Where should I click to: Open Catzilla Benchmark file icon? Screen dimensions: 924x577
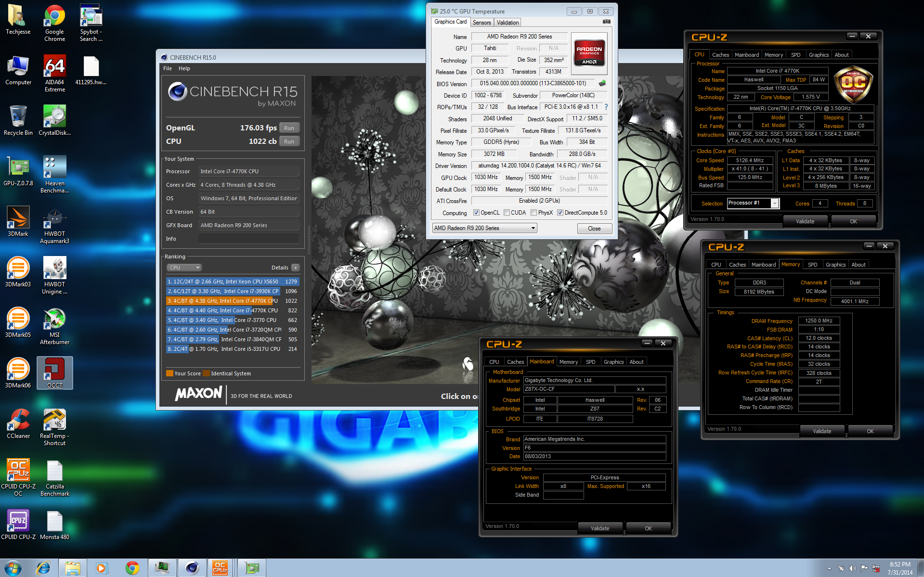pyautogui.click(x=54, y=478)
